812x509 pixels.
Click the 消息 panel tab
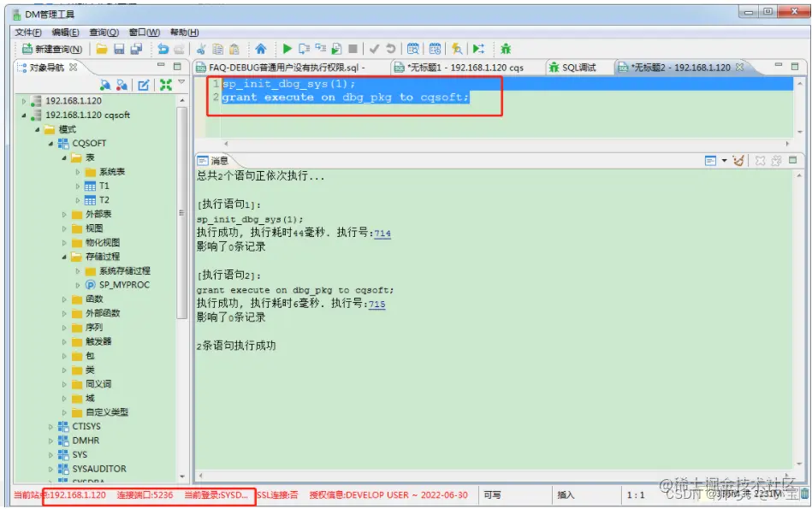point(213,161)
